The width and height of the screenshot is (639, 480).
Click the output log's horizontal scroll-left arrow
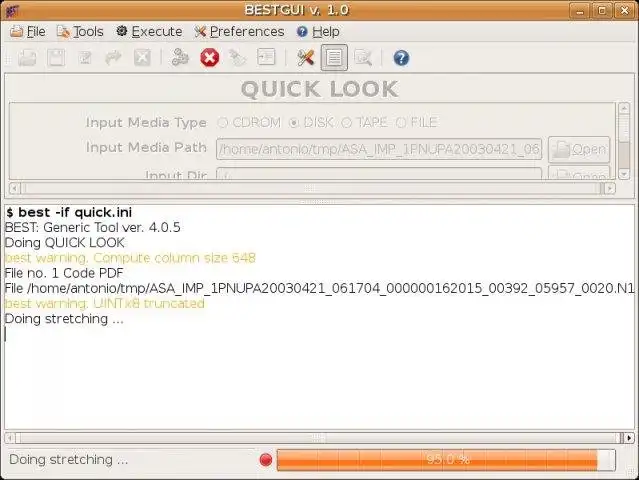(10, 438)
